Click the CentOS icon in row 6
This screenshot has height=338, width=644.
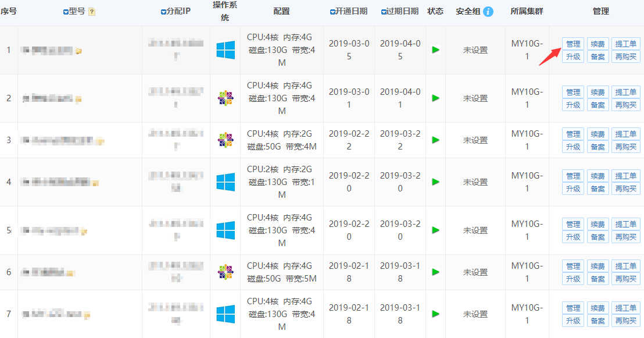pyautogui.click(x=226, y=272)
